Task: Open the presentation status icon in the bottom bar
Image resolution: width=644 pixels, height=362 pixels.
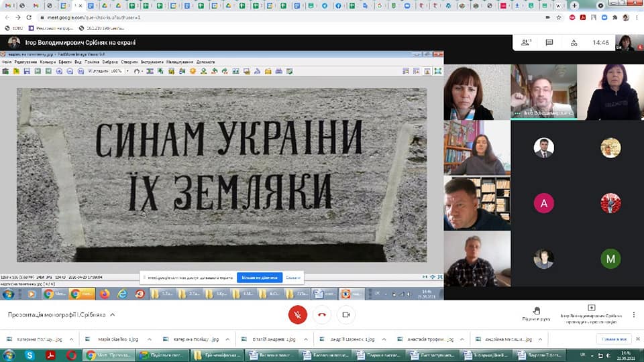Action: (x=592, y=308)
